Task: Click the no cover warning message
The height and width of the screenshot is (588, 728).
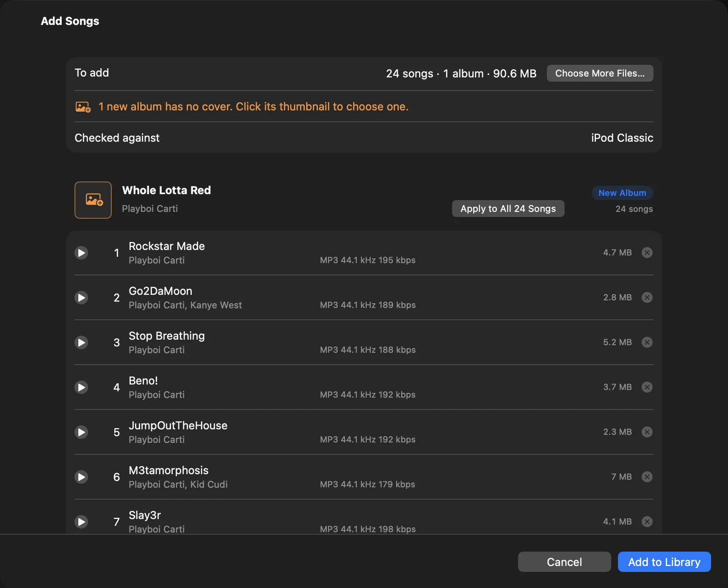Action: click(x=254, y=107)
